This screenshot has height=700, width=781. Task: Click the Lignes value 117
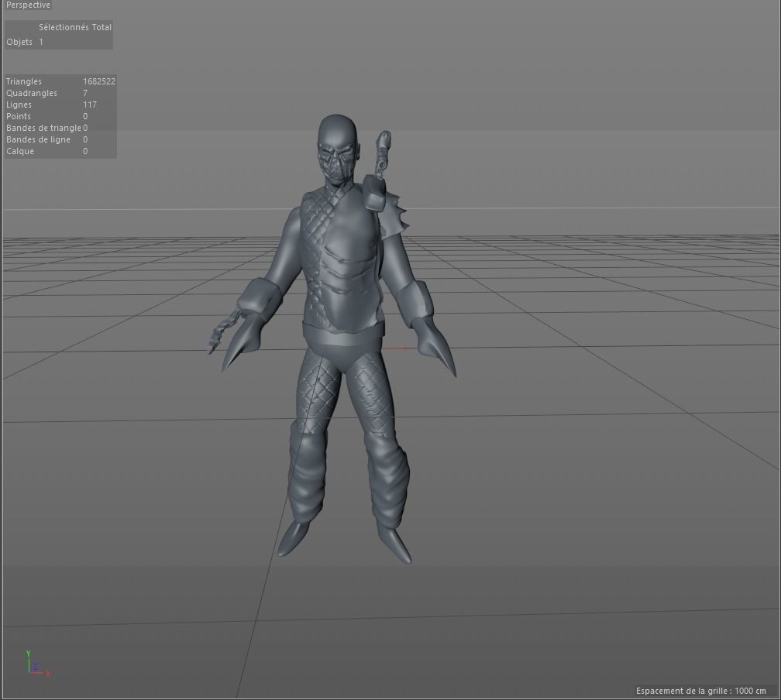90,105
